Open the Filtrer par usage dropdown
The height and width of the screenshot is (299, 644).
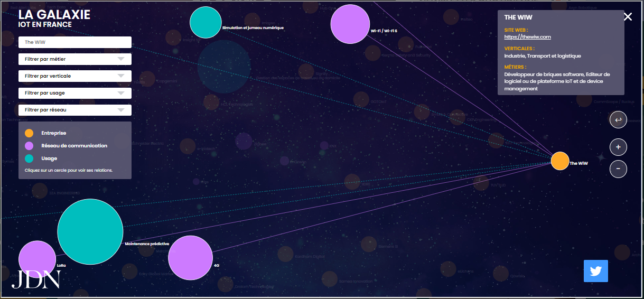[74, 93]
